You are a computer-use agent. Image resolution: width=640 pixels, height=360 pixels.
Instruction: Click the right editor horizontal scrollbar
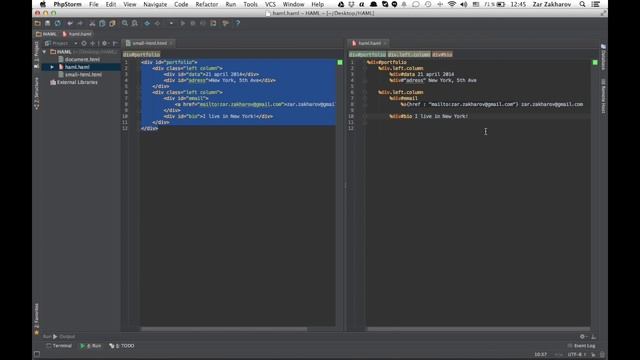(x=479, y=329)
